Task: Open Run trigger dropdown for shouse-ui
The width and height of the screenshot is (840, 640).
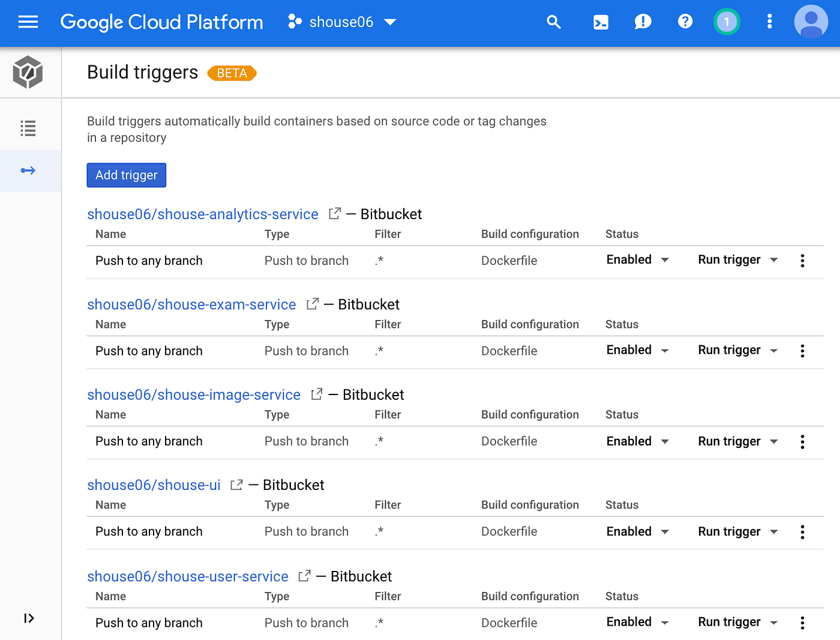Action: point(737,531)
